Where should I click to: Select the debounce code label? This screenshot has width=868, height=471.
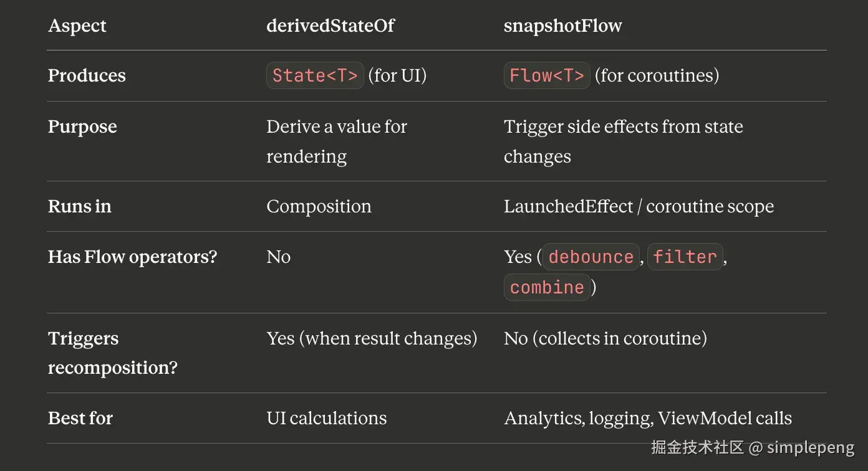[x=591, y=257]
